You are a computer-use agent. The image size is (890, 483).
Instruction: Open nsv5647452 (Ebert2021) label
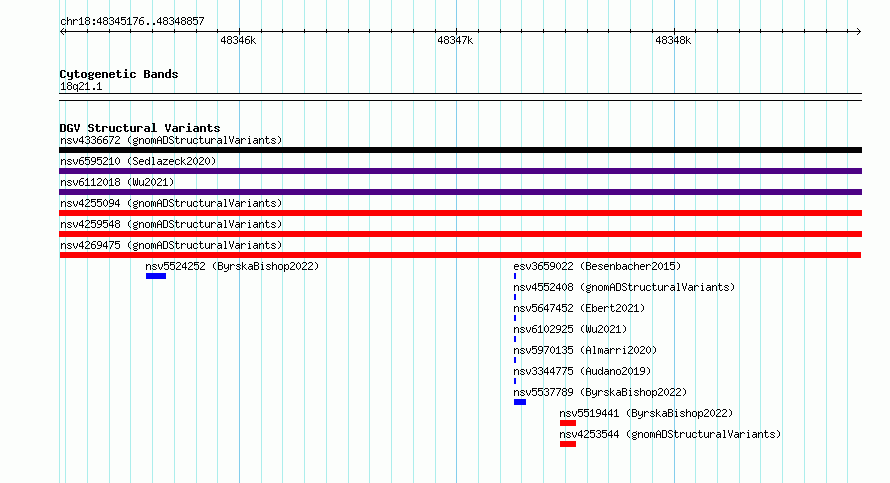579,308
